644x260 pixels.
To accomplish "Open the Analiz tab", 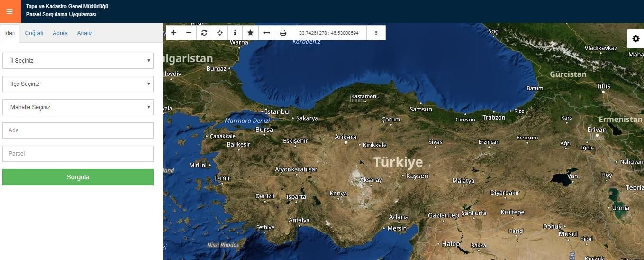I will click(x=85, y=33).
